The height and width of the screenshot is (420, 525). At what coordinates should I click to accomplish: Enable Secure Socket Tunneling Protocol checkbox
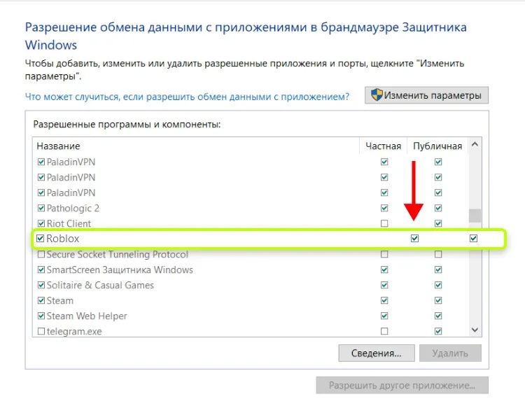tap(41, 254)
